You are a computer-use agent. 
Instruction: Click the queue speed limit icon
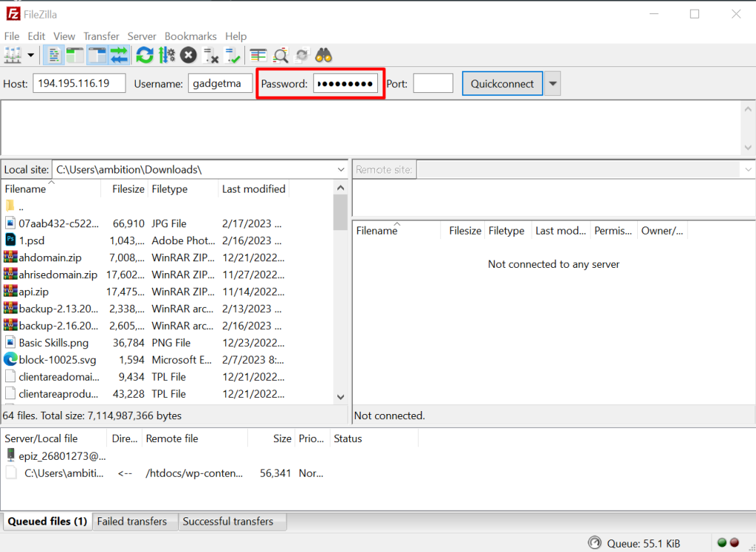(595, 543)
